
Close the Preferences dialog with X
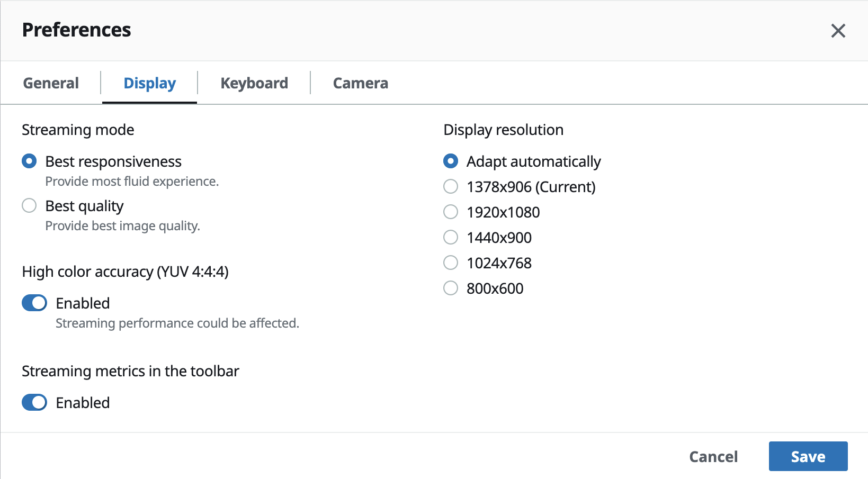tap(838, 31)
